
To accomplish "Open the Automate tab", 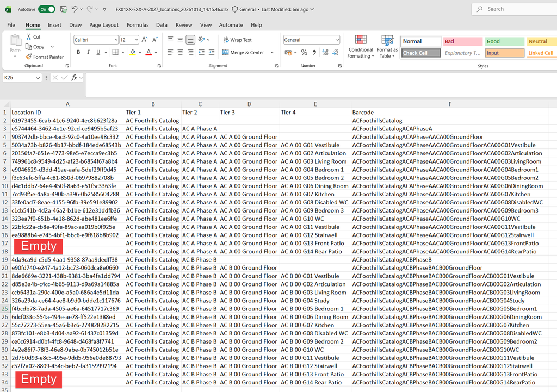I will click(x=231, y=25).
